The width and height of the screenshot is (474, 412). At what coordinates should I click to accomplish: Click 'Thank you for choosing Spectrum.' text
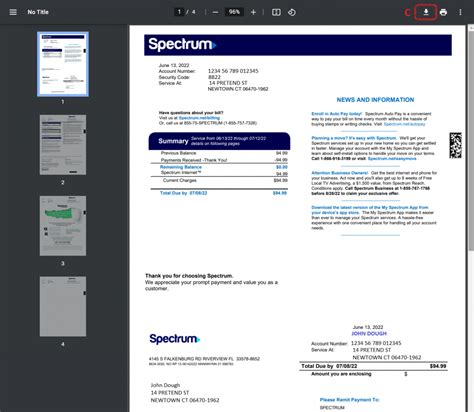[x=189, y=276]
